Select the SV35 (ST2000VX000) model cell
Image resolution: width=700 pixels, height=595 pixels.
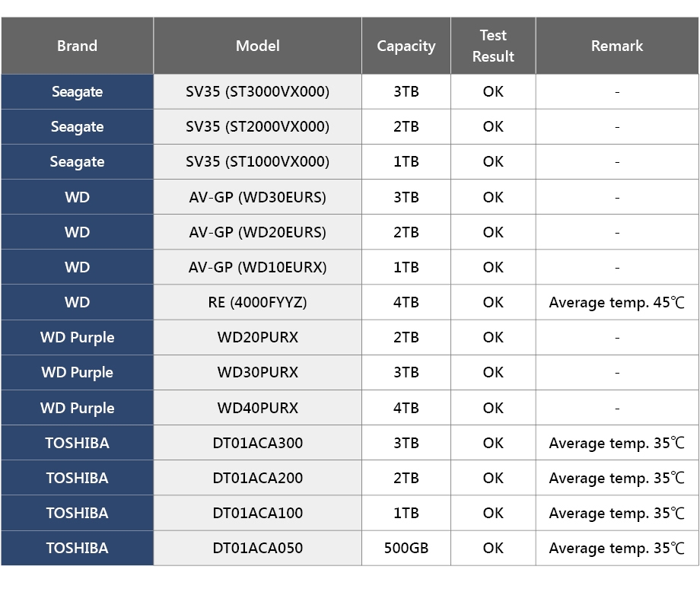pos(257,127)
